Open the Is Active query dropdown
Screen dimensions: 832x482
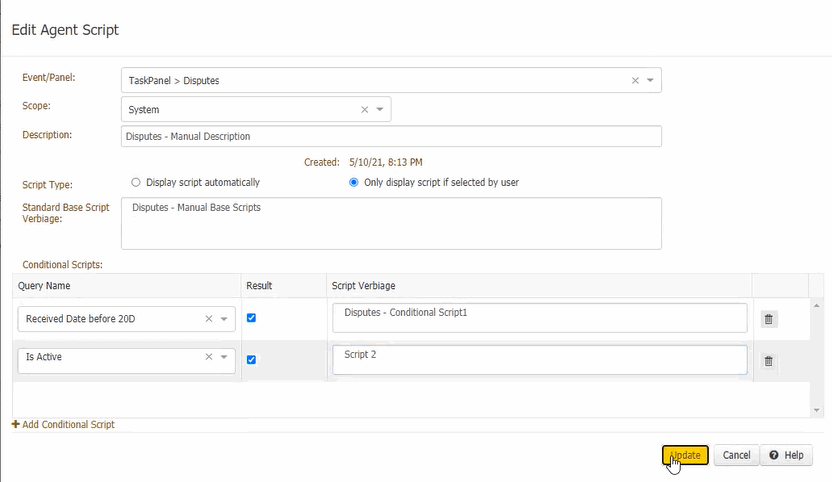tap(224, 358)
